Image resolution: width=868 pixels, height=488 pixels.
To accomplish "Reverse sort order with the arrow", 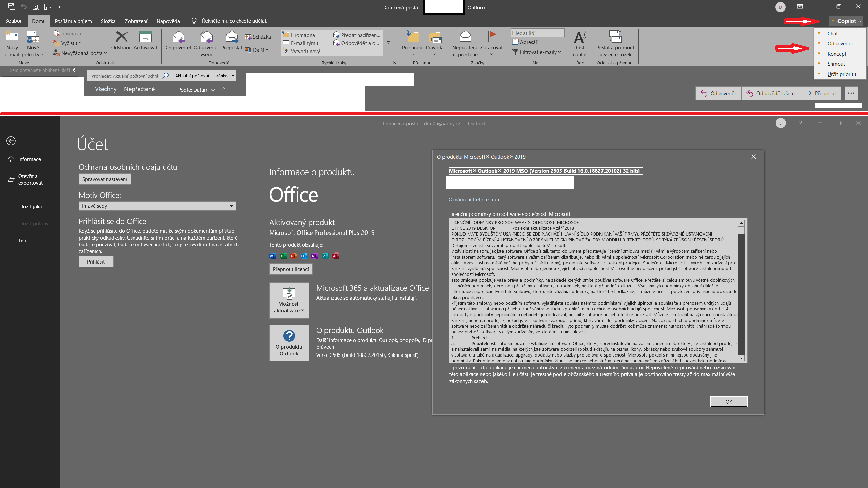I will 223,90.
